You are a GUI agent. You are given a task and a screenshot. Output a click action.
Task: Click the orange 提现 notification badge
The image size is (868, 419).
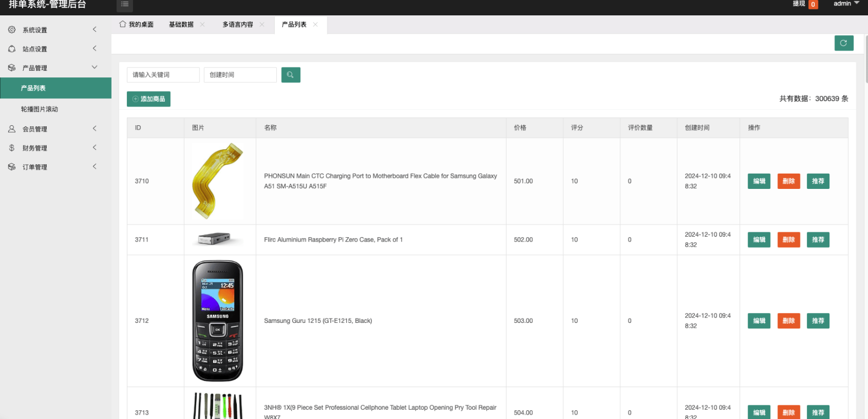(x=813, y=4)
